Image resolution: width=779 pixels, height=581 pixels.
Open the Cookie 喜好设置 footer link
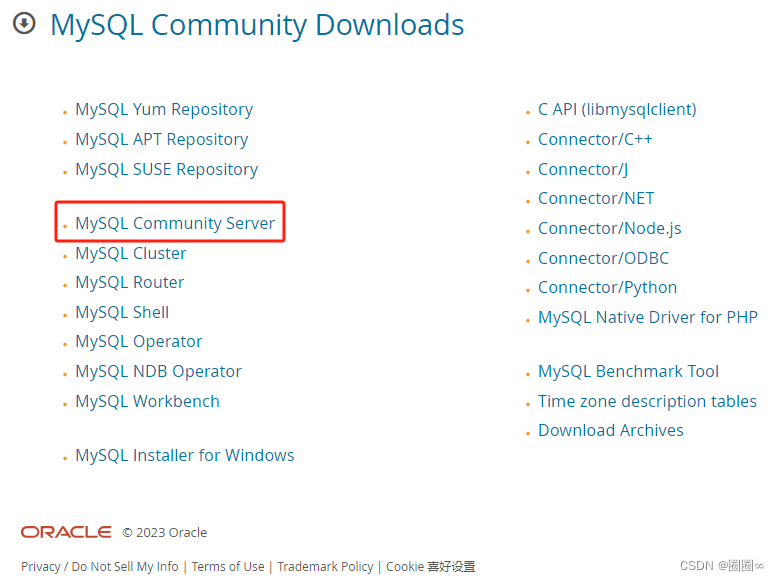(431, 567)
